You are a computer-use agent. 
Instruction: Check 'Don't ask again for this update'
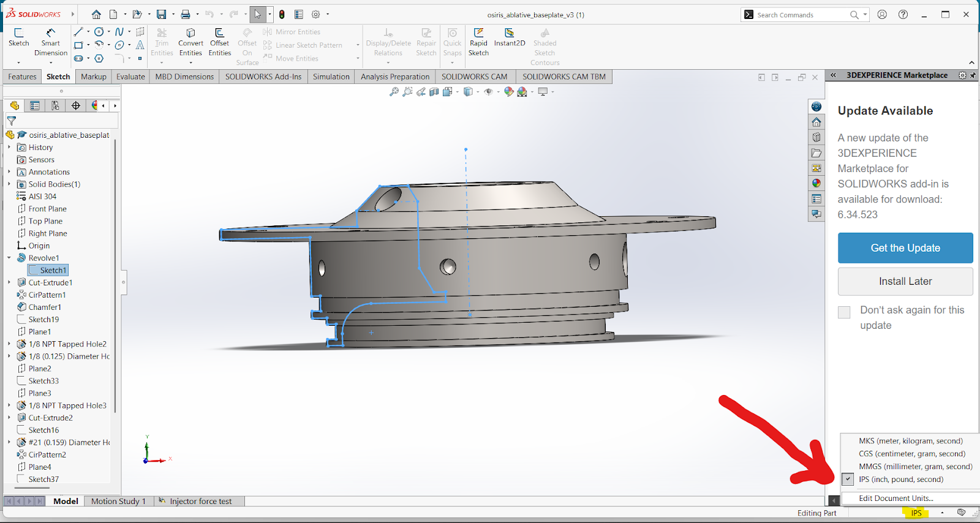coord(844,312)
